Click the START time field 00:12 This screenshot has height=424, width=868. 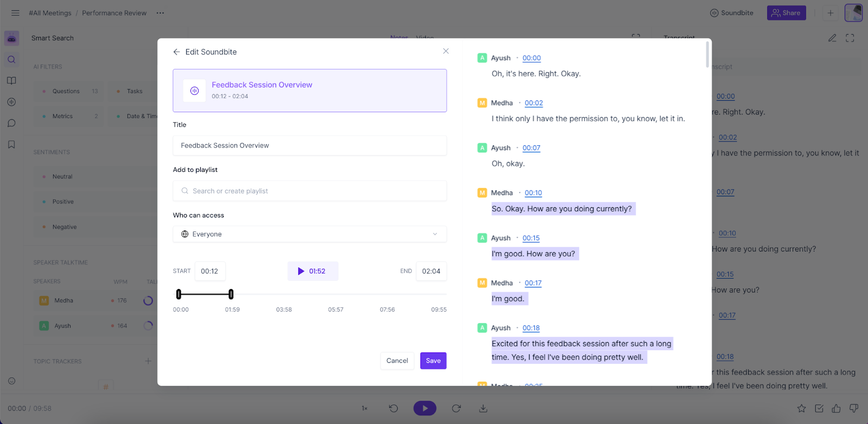(x=210, y=271)
